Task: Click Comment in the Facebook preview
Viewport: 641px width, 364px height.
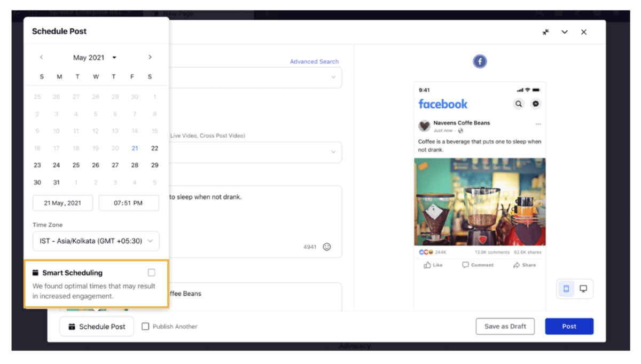Action: click(x=478, y=265)
